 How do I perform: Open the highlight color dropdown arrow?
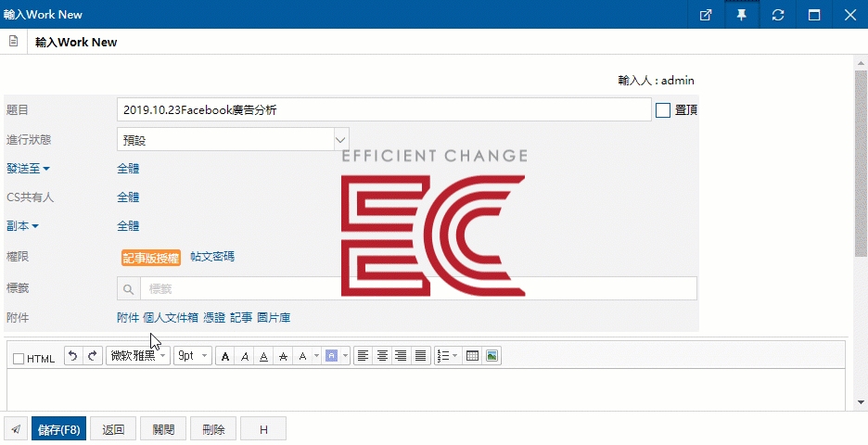(x=345, y=356)
